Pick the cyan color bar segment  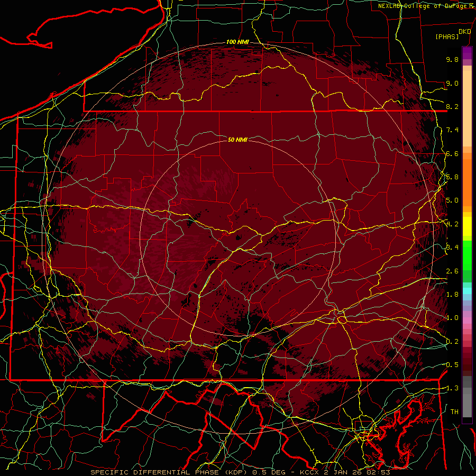(467, 291)
